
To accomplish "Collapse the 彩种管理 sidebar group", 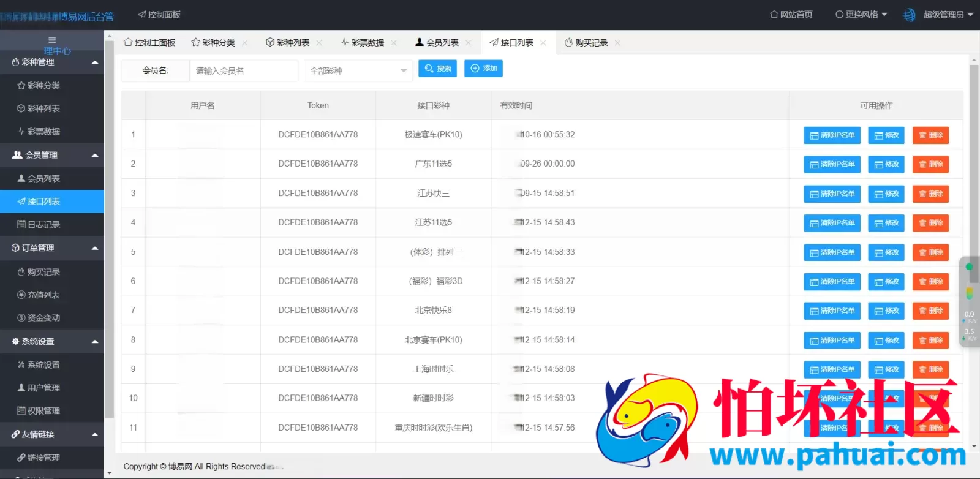I will [x=52, y=62].
